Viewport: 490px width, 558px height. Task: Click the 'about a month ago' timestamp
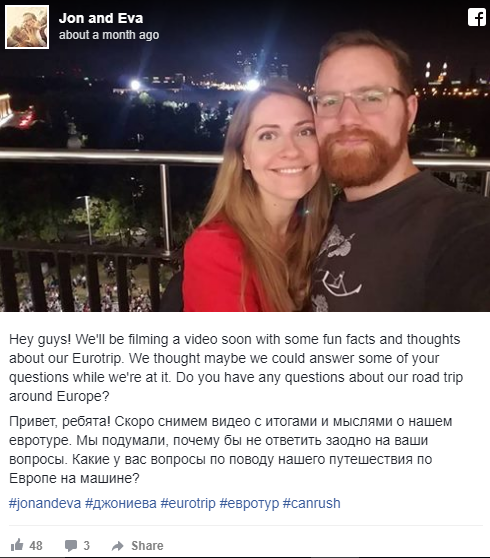pos(109,35)
